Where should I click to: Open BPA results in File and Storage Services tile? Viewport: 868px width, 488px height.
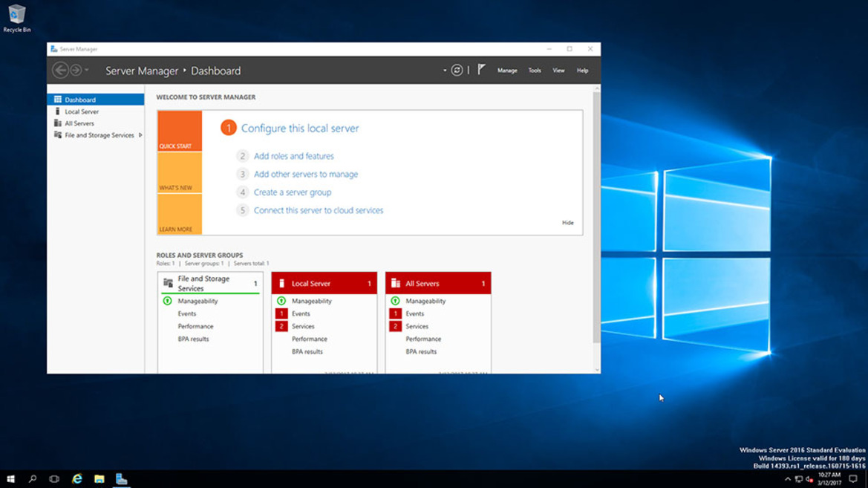[193, 339]
